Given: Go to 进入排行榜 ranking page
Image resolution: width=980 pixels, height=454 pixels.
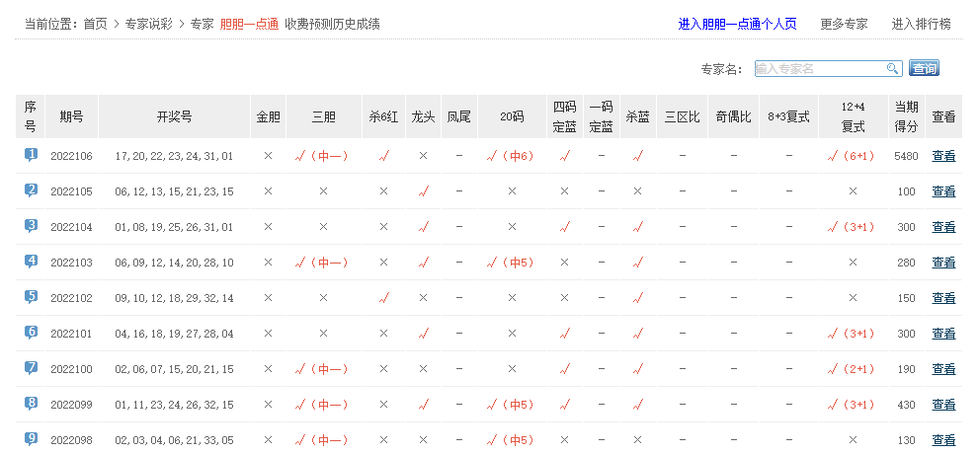Looking at the screenshot, I should [x=921, y=24].
